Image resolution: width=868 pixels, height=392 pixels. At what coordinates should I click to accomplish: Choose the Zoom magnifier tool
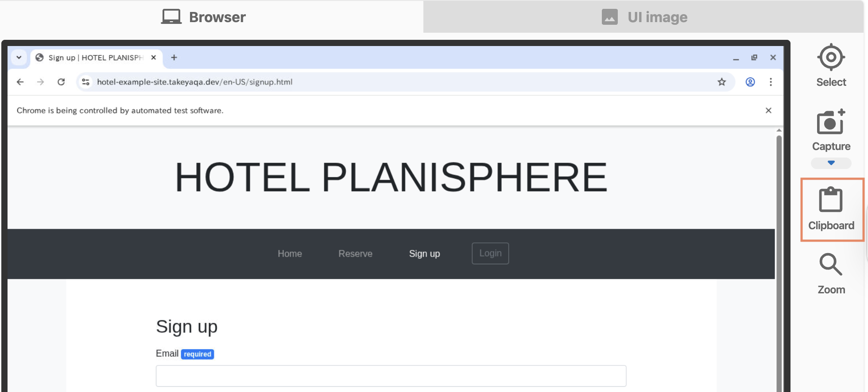pyautogui.click(x=831, y=273)
